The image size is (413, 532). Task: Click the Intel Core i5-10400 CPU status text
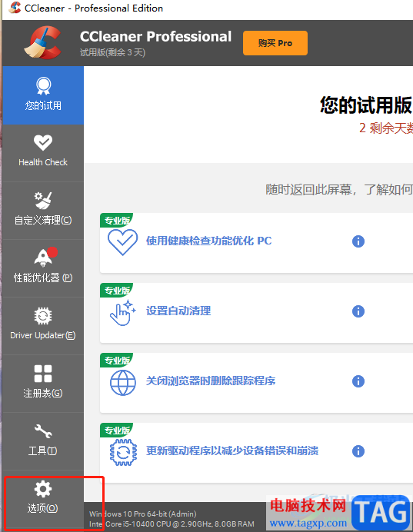172,524
